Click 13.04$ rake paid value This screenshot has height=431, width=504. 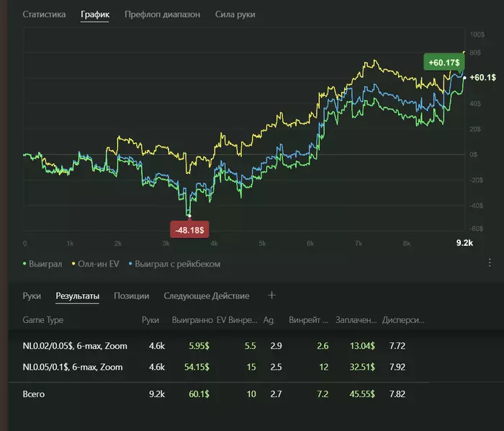point(362,346)
